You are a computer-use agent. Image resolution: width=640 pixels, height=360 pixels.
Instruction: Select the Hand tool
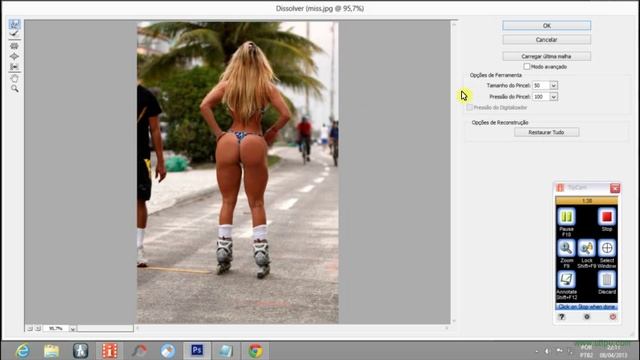click(x=14, y=78)
